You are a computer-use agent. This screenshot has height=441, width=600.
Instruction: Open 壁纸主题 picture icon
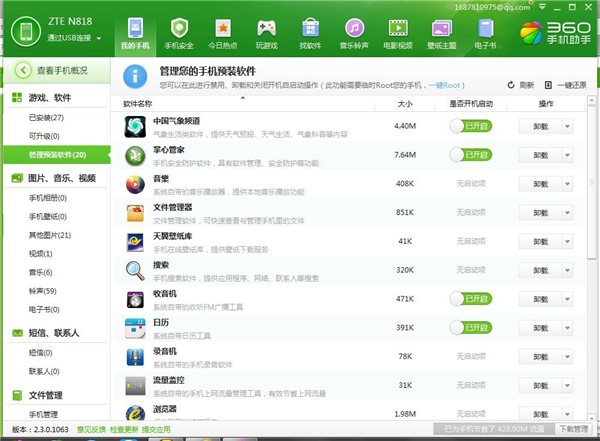point(442,28)
